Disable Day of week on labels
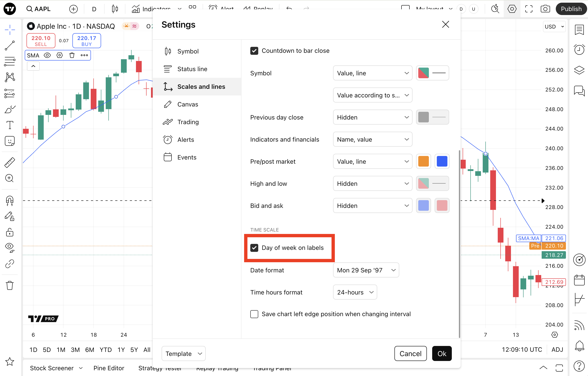 (x=254, y=248)
